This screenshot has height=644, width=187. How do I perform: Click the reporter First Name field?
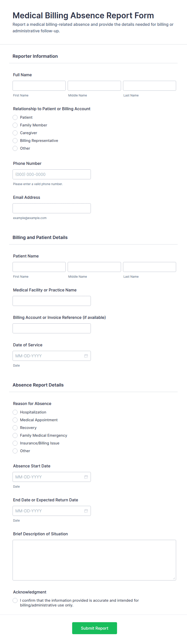(x=39, y=86)
